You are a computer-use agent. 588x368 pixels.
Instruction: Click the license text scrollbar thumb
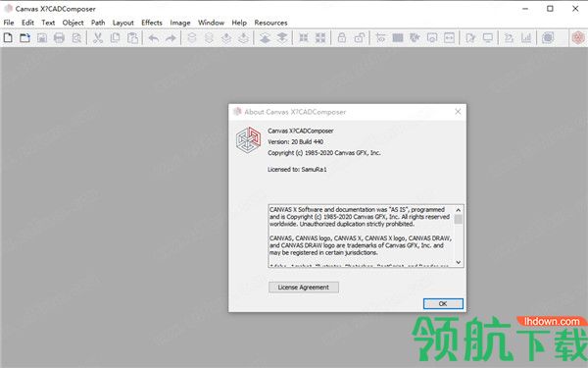point(459,219)
